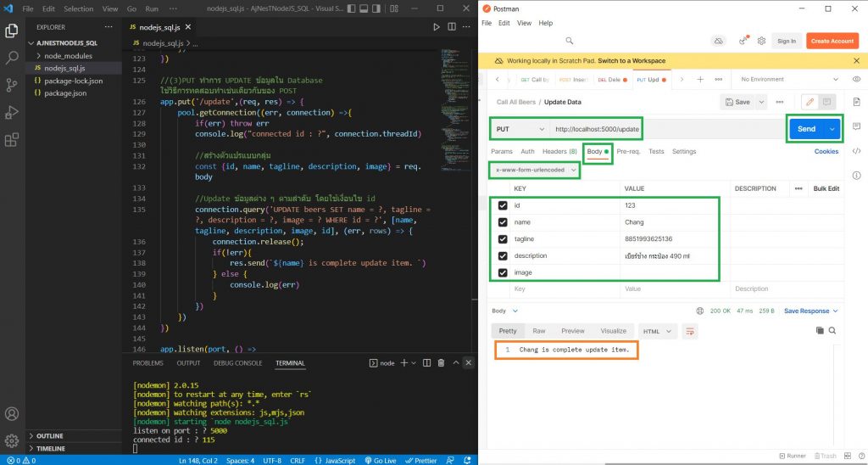Open the Explorer view in VS Code activity bar
Image resolution: width=868 pixels, height=465 pixels.
(x=12, y=31)
